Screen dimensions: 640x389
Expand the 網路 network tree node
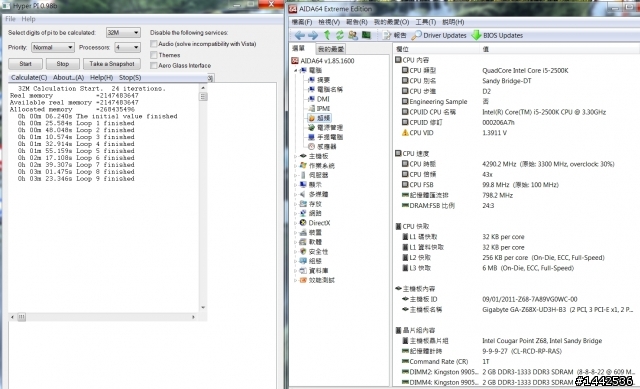[296, 213]
